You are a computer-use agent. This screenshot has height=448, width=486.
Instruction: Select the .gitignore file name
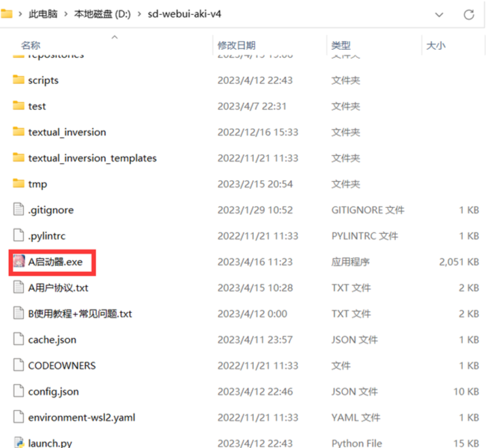51,210
